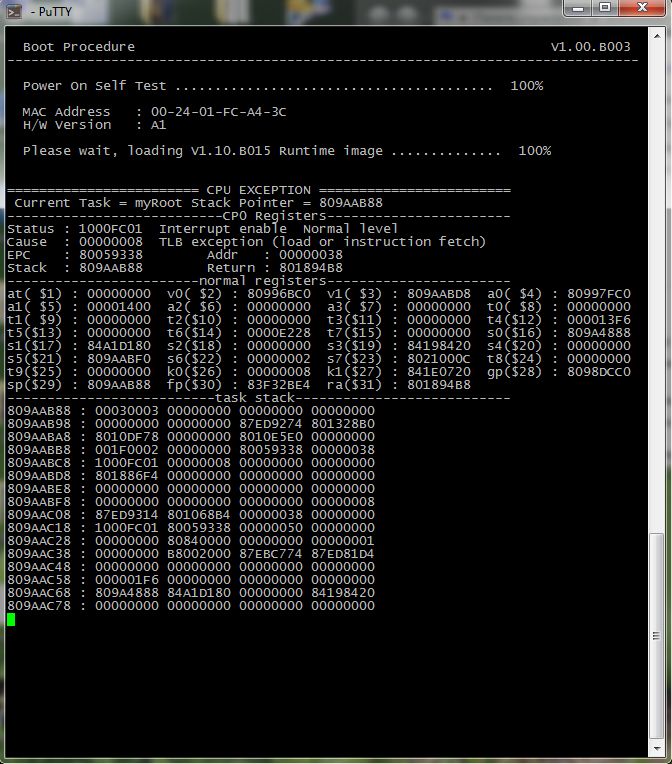Minimize the PuTTY window
The width and height of the screenshot is (672, 764).
(x=578, y=8)
